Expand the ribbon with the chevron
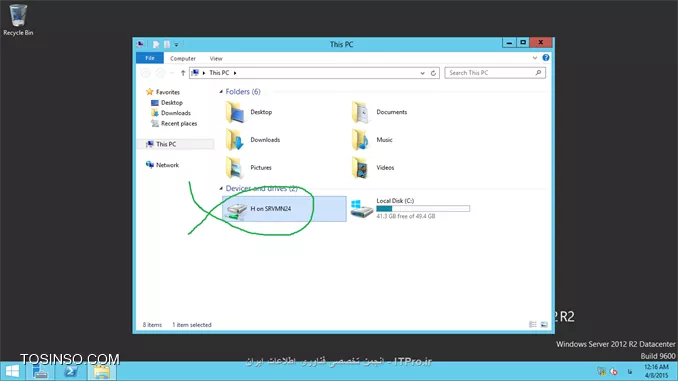Viewport: 678px width, 381px height. [535, 58]
